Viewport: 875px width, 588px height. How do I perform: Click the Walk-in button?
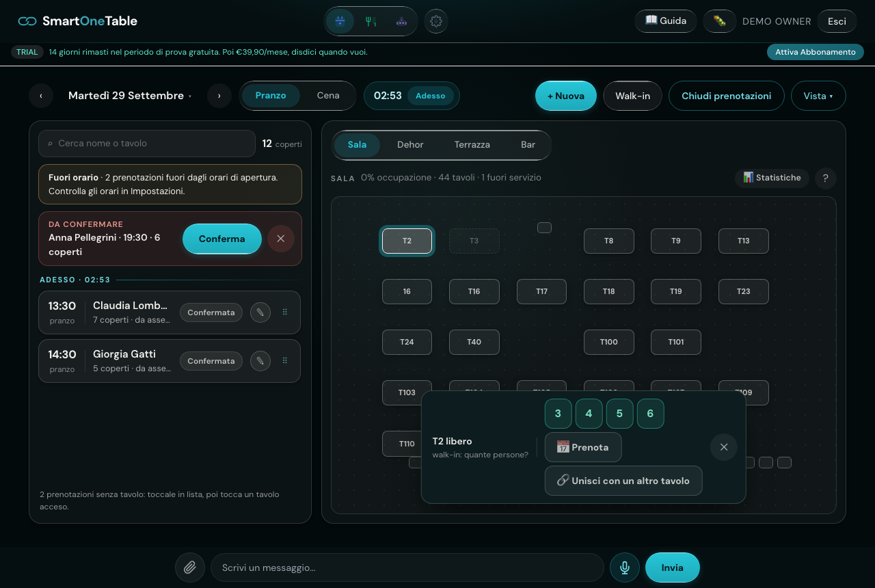point(632,96)
